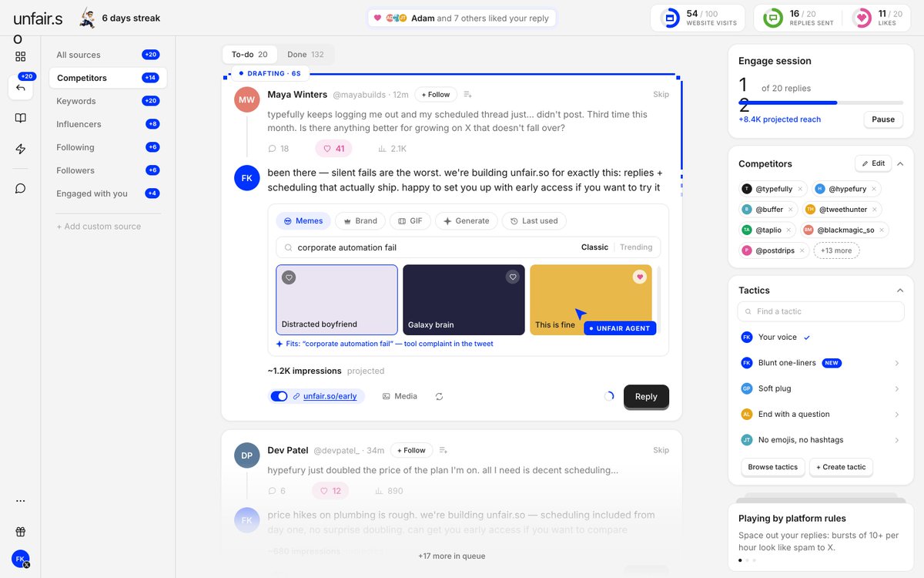Switch to the To-do tab
Viewport: 924px width, 578px height.
pos(249,55)
